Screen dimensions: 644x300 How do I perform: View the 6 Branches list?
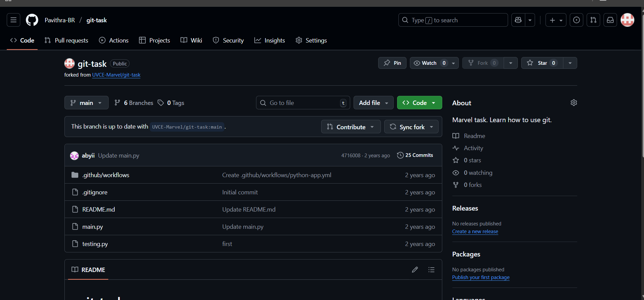point(134,103)
